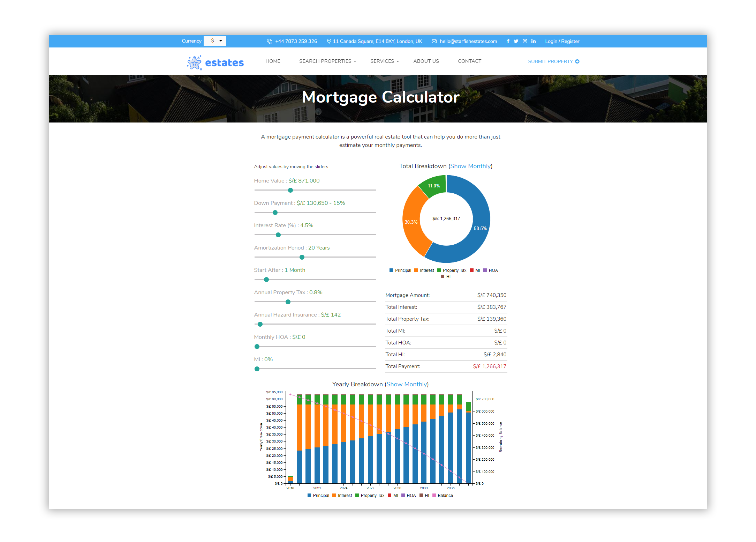Expand the SEARCH PROPERTIES menu

327,61
